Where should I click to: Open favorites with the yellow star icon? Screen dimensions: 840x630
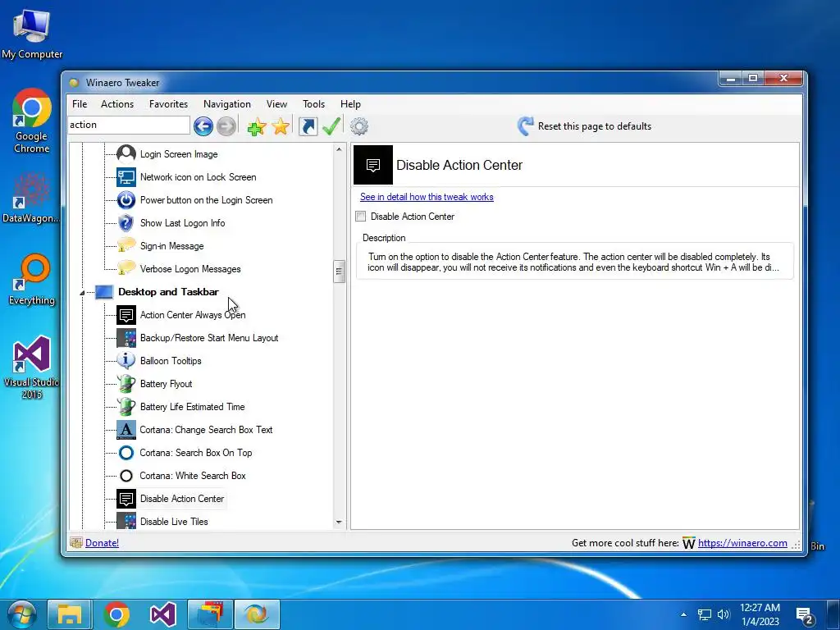tap(281, 126)
